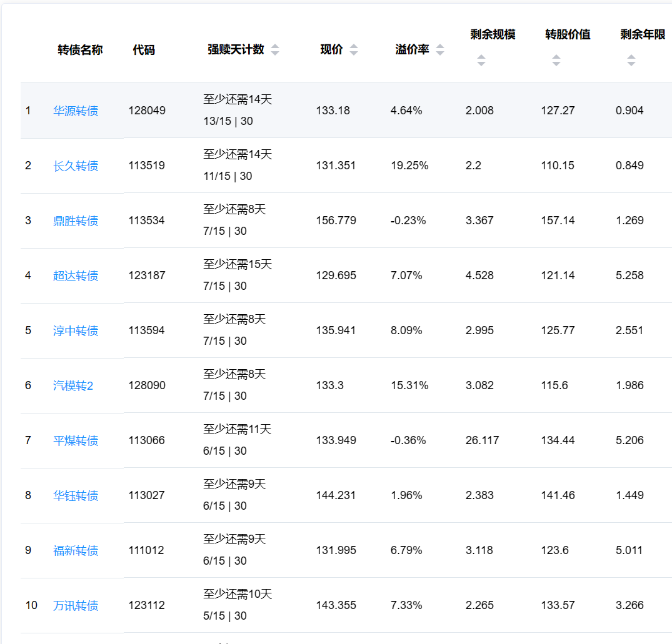Select bond code 128049 cell
Screen dimensions: 672x644
click(147, 111)
